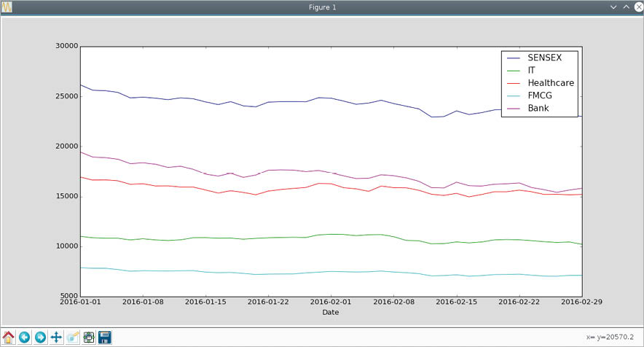
Task: Save the figure with floppy disk icon
Action: 105,337
